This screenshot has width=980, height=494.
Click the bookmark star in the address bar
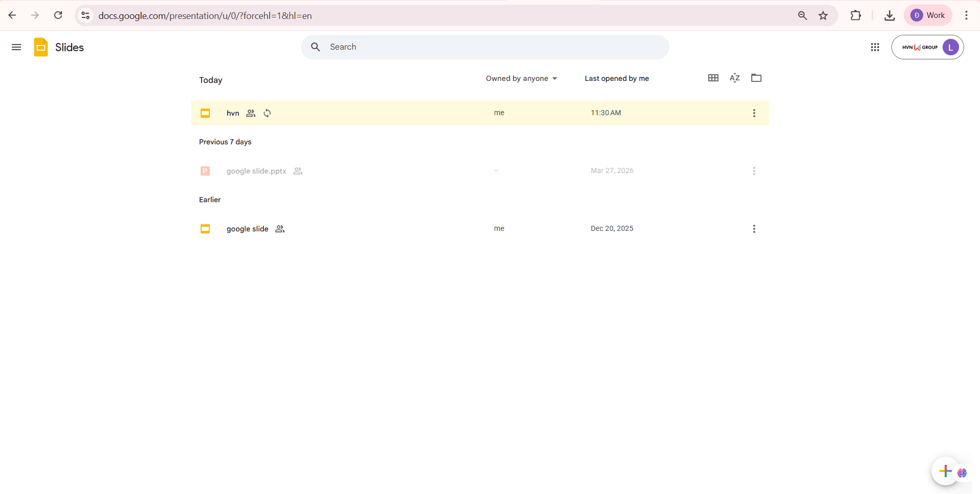[x=822, y=15]
